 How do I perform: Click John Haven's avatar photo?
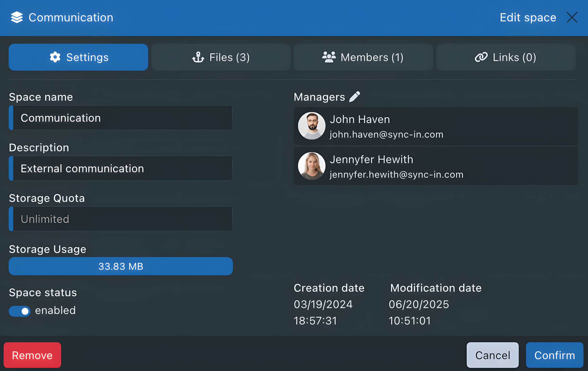tap(312, 126)
